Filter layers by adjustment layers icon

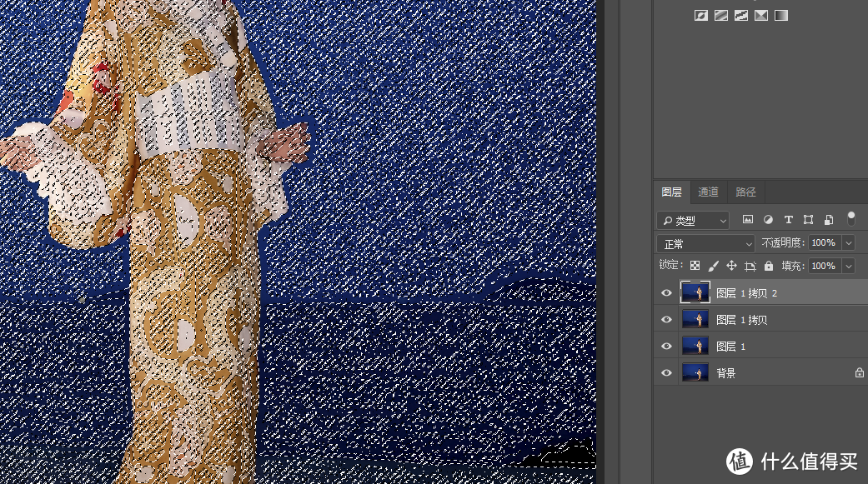tap(768, 220)
